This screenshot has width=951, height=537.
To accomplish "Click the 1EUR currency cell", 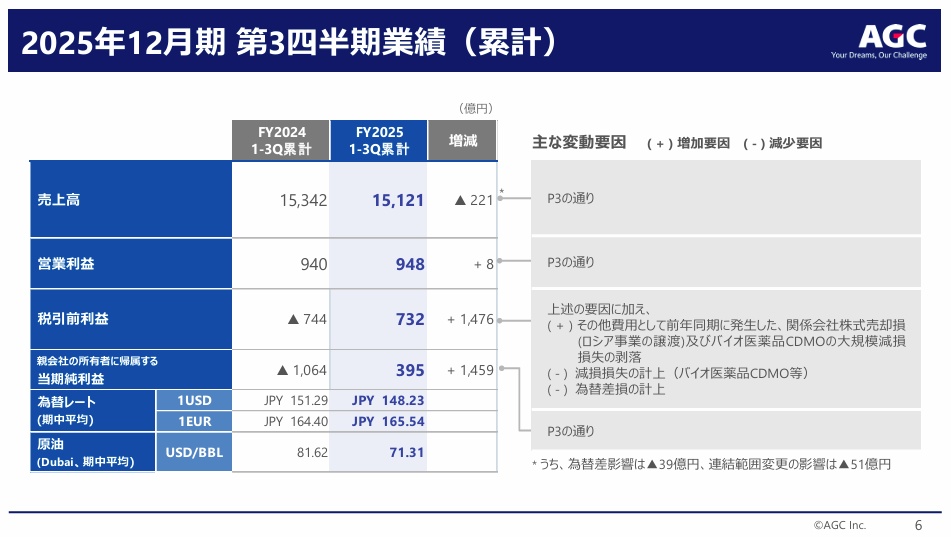I will click(194, 421).
